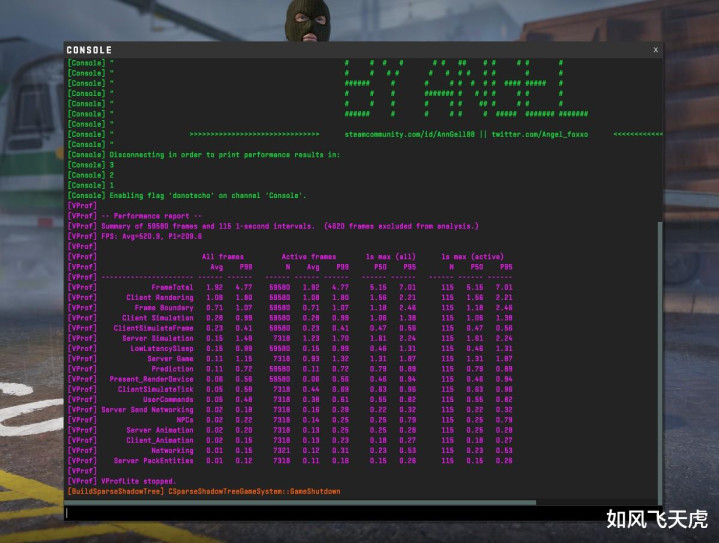
Task: Close the console window with X
Action: click(655, 50)
